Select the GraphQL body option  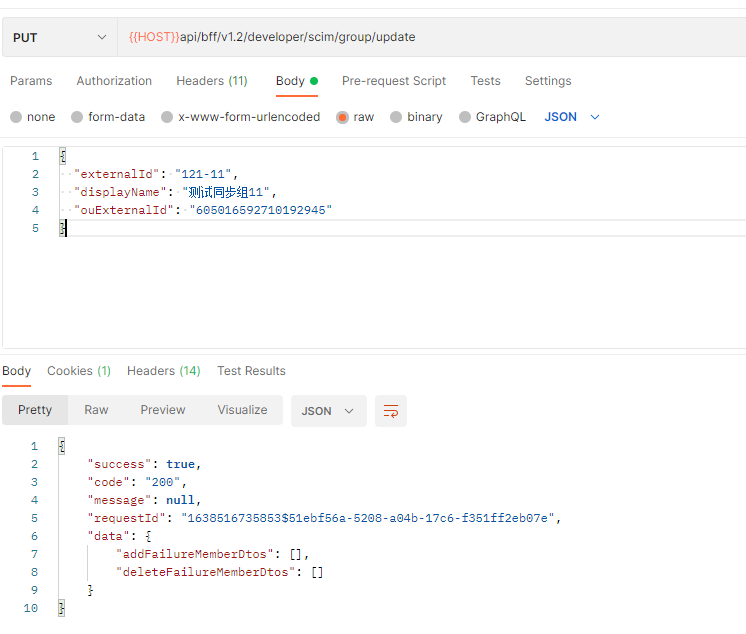[465, 117]
